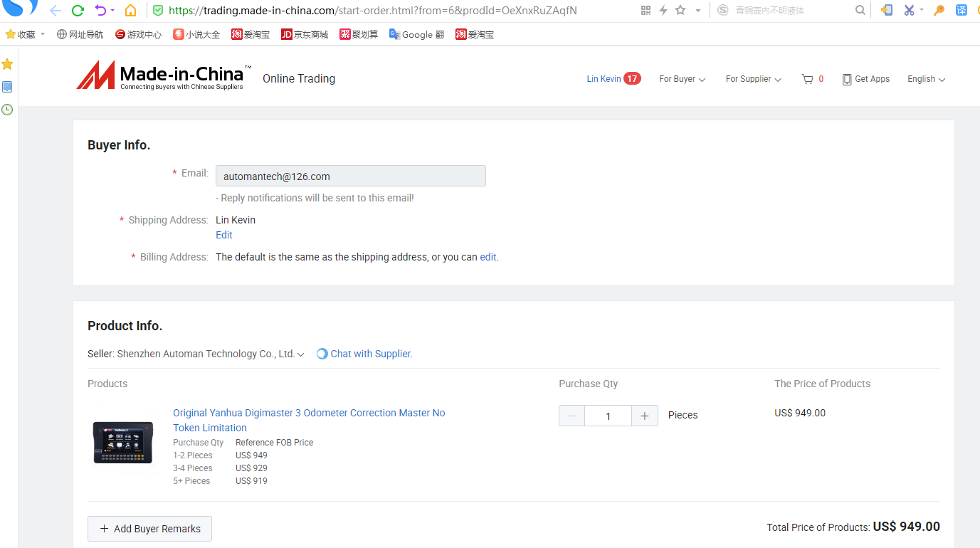980x548 pixels.
Task: Show the page QR code
Action: pyautogui.click(x=646, y=11)
